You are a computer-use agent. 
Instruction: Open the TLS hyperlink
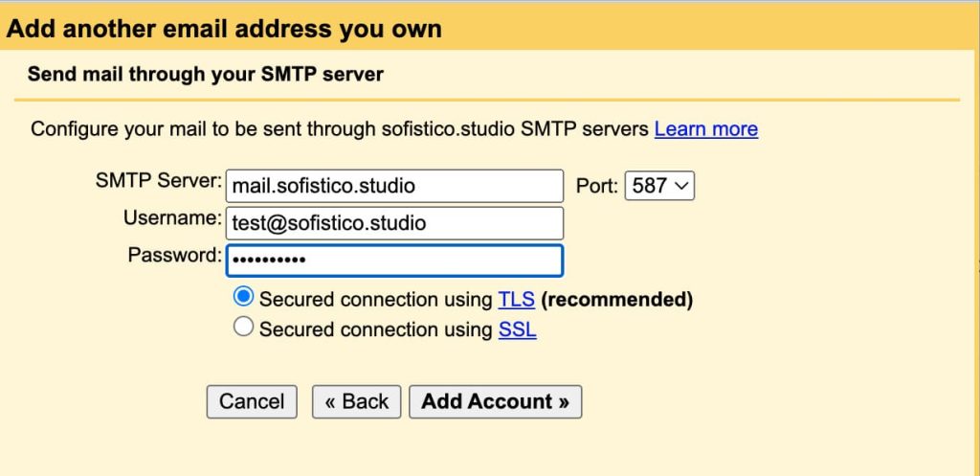[x=516, y=300]
